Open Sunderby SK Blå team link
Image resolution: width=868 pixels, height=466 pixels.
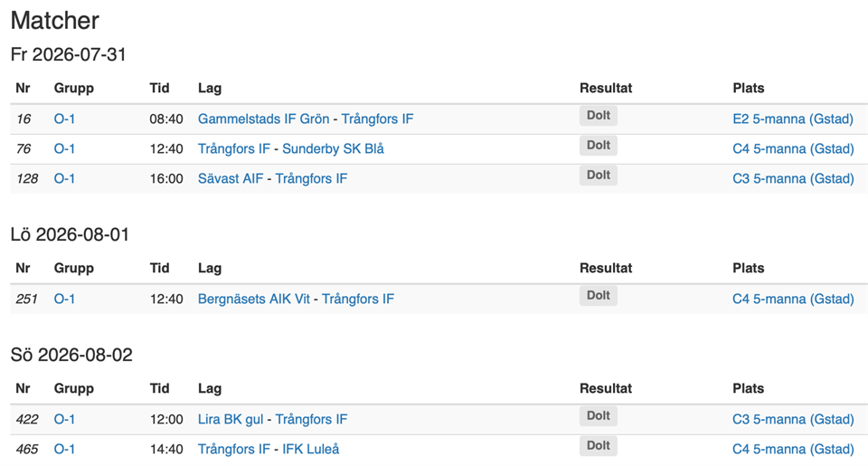pos(334,149)
